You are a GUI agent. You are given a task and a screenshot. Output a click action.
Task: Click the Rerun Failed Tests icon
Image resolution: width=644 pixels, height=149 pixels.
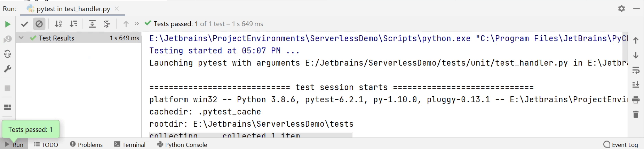pyautogui.click(x=7, y=39)
